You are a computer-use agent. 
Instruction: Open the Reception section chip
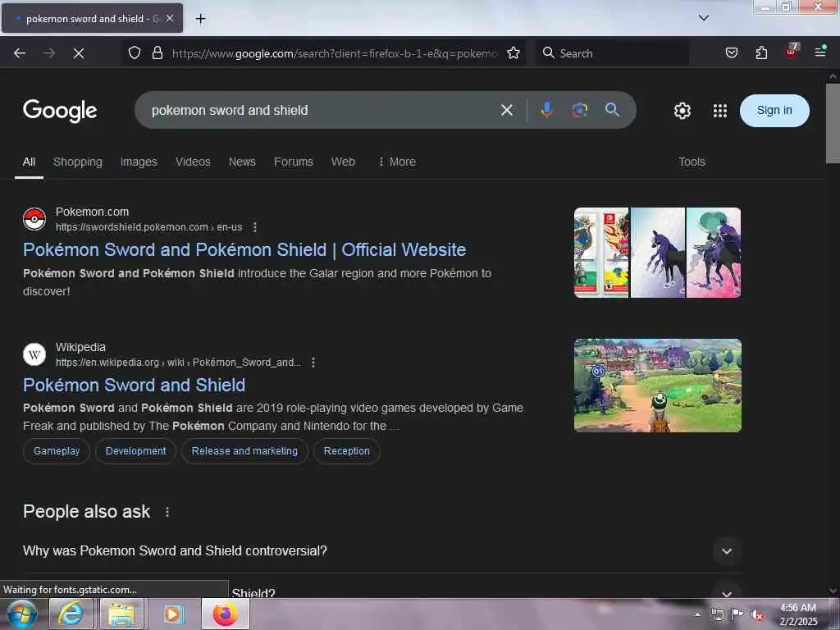coord(347,451)
